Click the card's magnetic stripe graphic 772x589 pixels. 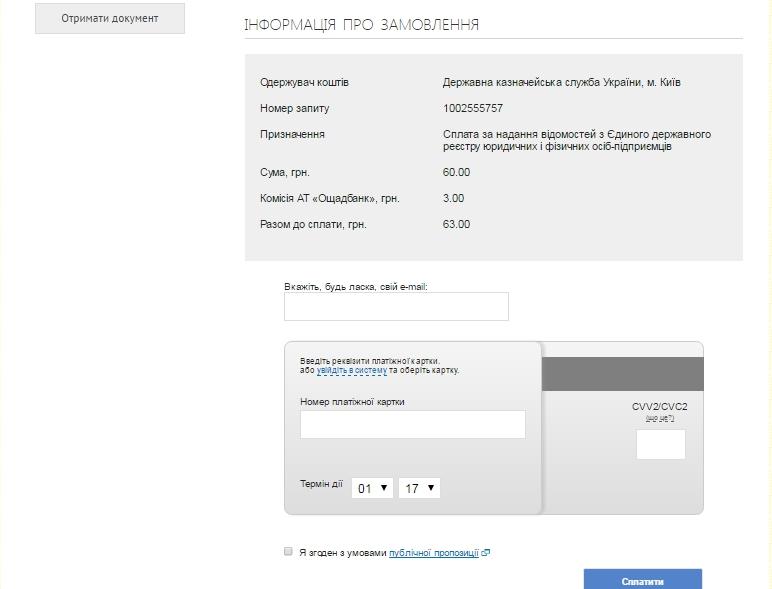[623, 373]
